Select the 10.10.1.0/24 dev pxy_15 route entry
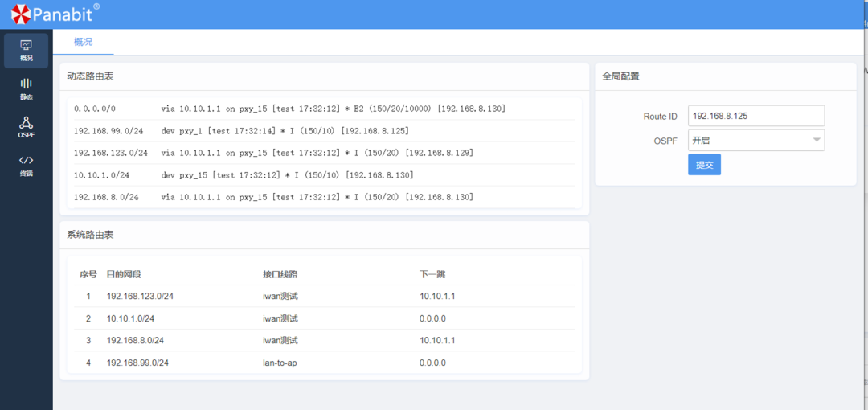Viewport: 868px width, 410px height. click(325, 175)
